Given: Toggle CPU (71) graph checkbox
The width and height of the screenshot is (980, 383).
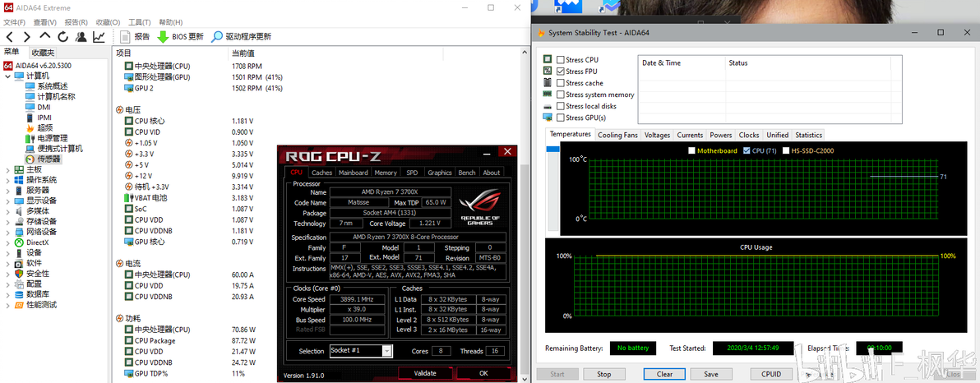Looking at the screenshot, I should tap(747, 150).
